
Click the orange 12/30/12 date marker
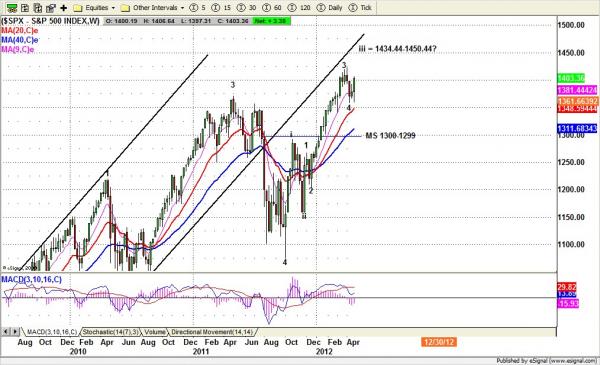439,342
